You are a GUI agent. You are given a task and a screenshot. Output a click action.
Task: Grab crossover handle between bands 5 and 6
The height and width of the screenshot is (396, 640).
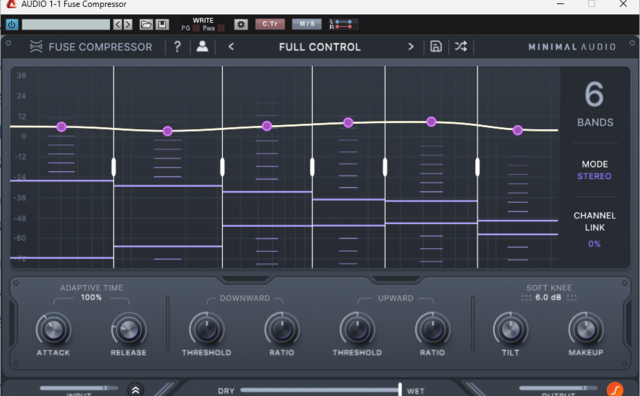477,167
